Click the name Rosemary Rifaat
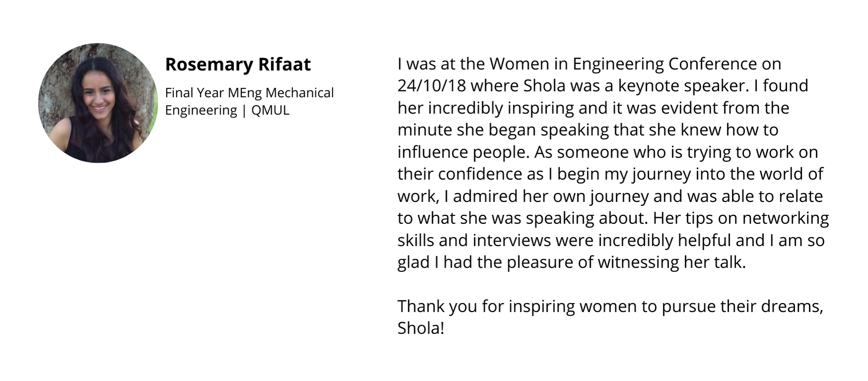Screen dimensions: 868x381 (238, 64)
